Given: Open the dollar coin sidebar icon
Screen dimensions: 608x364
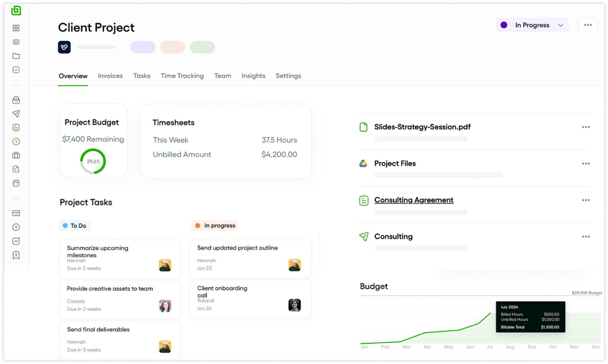Looking at the screenshot, I should point(16,227).
